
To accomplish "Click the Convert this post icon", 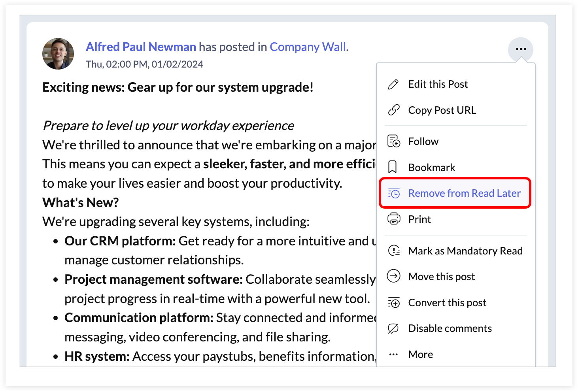I will (x=394, y=303).
